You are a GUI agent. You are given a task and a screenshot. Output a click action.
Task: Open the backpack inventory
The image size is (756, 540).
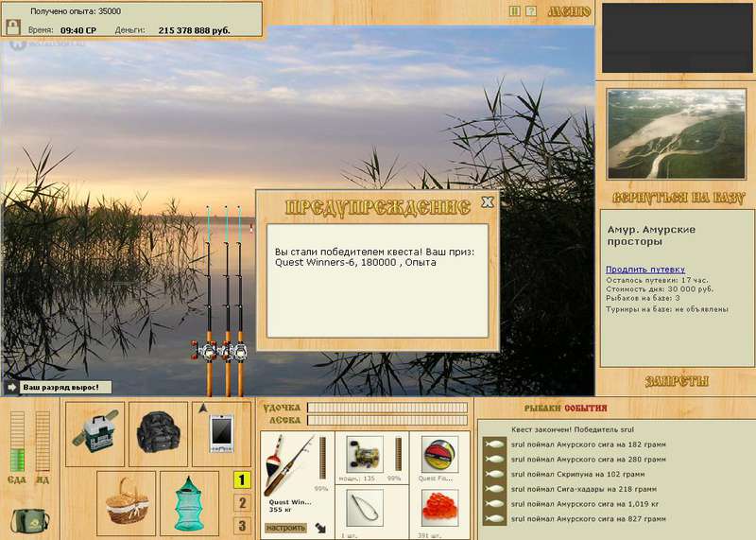[159, 434]
